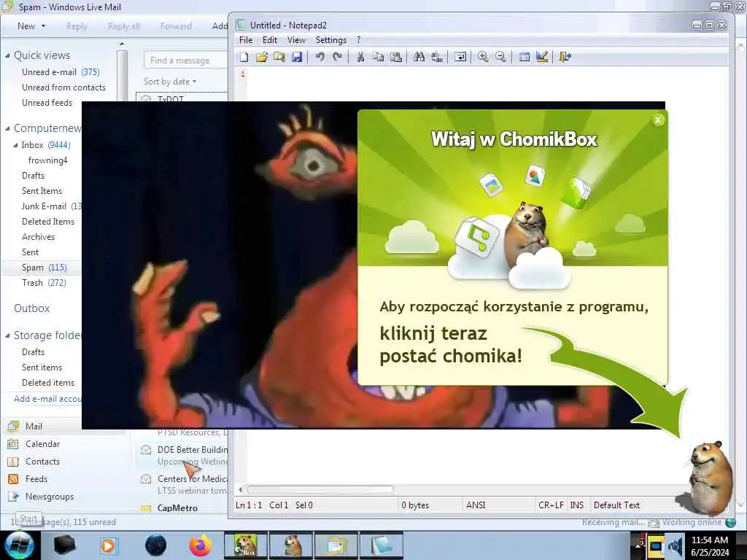Open the DOE Better Buildings message
The image size is (747, 560).
[183, 456]
